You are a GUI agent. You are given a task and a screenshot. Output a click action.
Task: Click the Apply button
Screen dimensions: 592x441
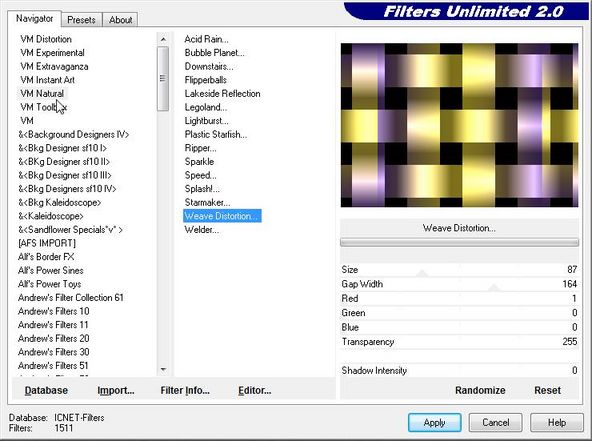tap(435, 422)
